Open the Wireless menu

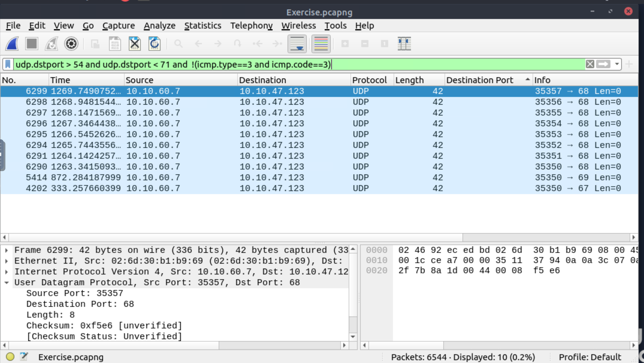299,26
